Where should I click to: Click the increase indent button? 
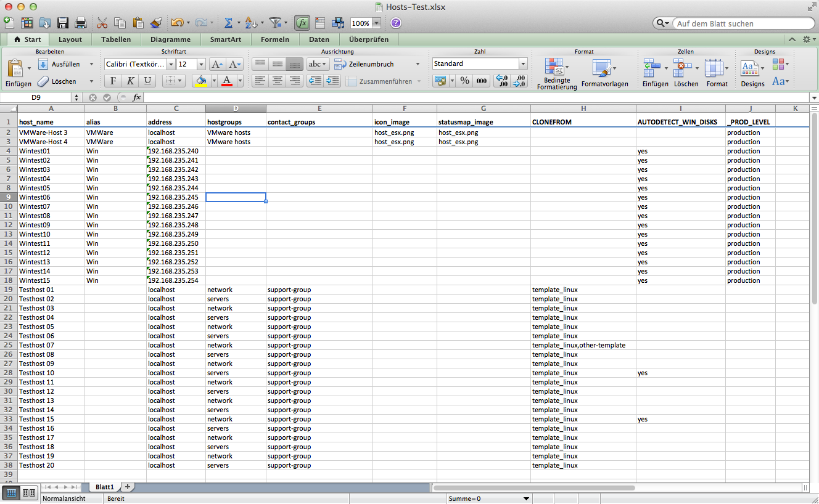click(x=332, y=81)
